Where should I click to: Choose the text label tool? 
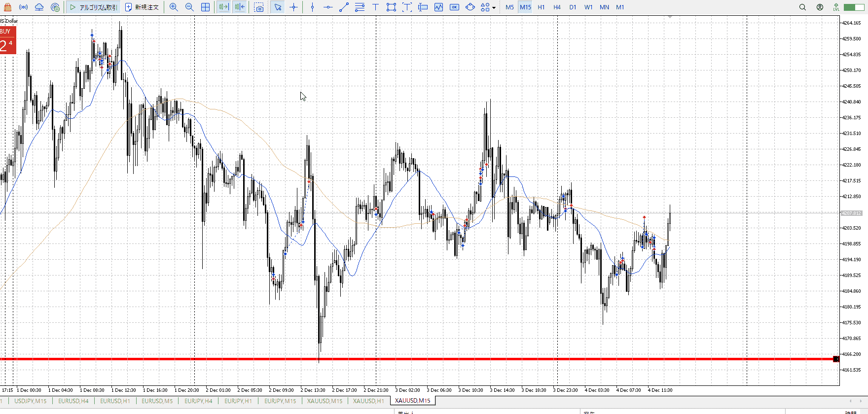coord(375,7)
